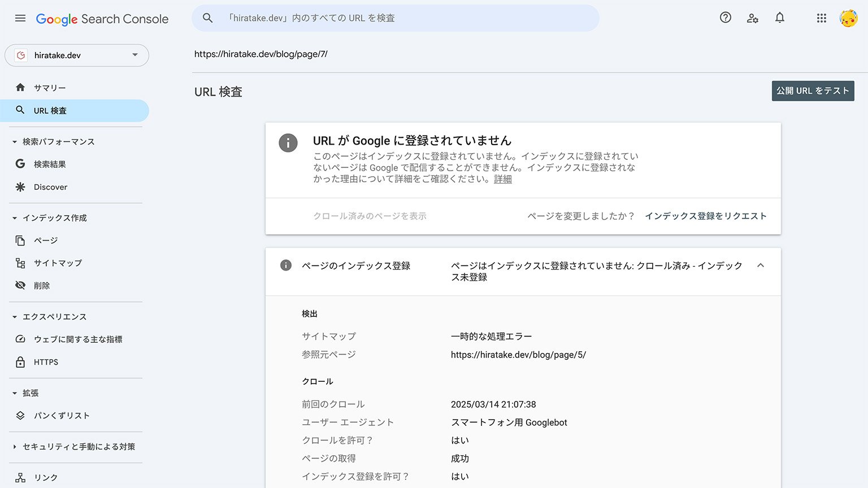This screenshot has height=488, width=868.
Task: Click the magnifier icon beside URL 検査
Action: coord(20,110)
